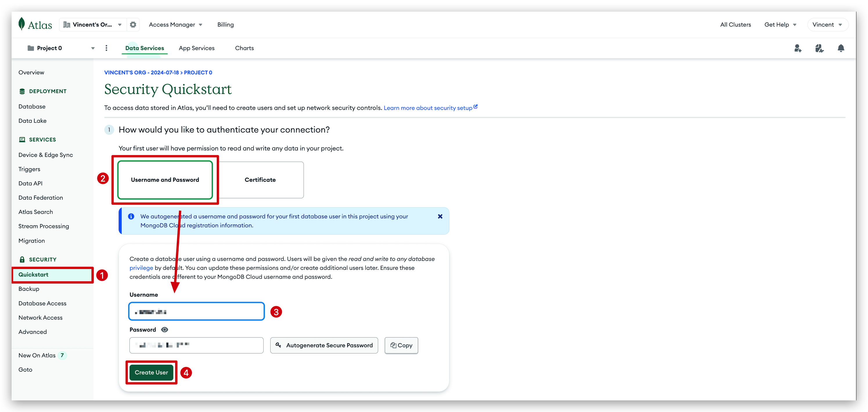Click the Atlas leaf logo
This screenshot has height=412, width=868.
point(21,24)
